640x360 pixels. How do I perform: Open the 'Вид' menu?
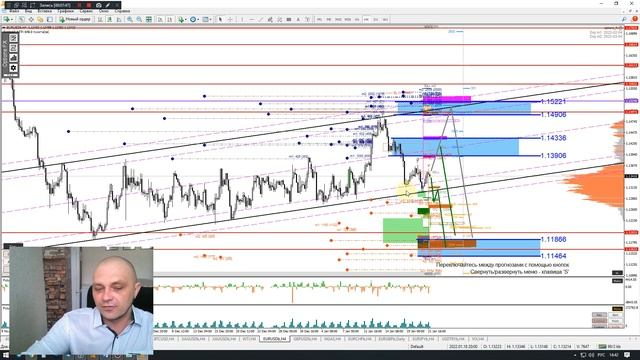tap(29, 11)
